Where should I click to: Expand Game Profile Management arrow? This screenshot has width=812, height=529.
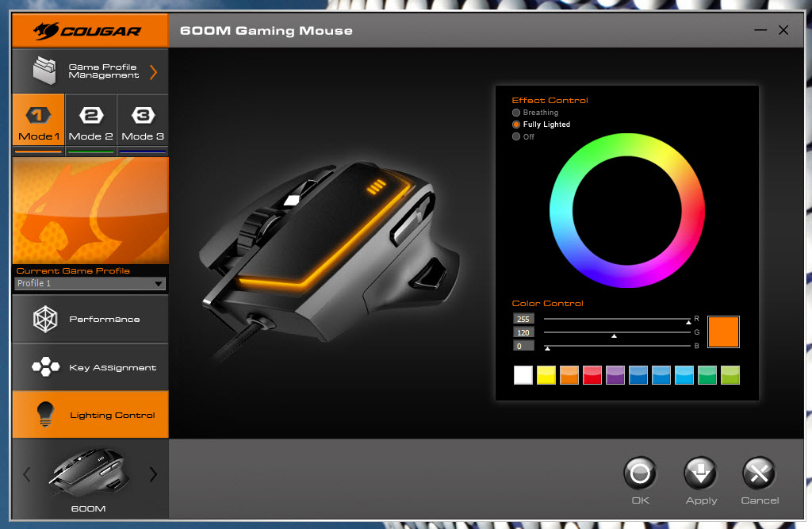pos(153,71)
